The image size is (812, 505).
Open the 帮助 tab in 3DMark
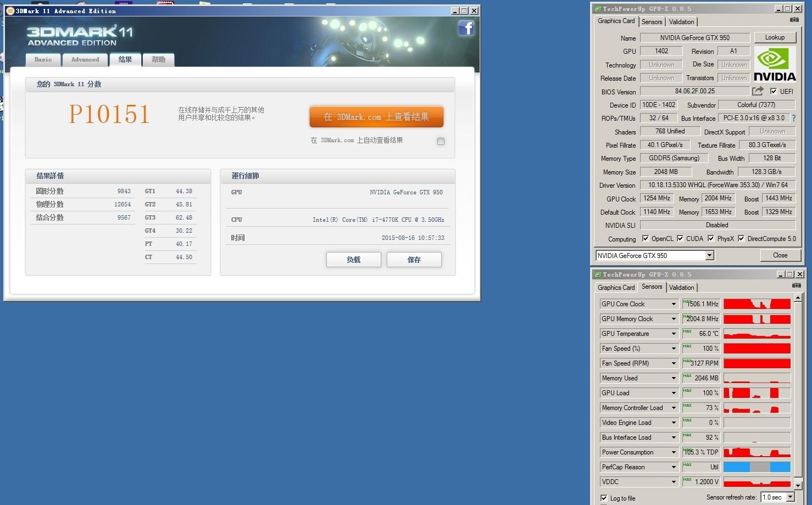[158, 60]
